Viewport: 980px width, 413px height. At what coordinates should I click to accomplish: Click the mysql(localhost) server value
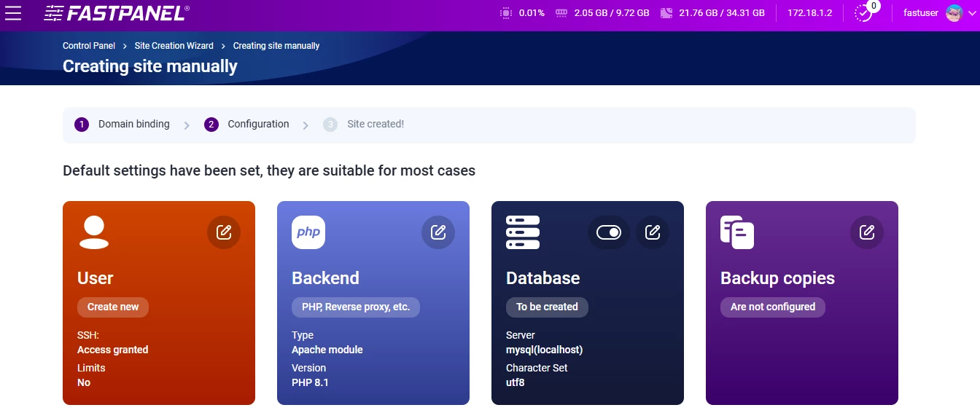tap(545, 350)
